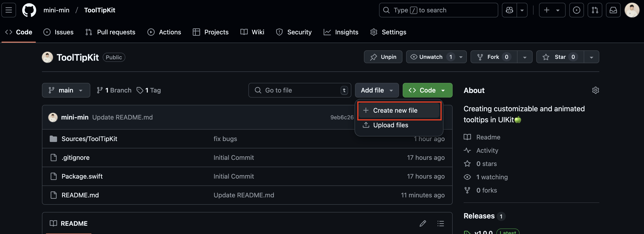
Task: Click the Go to file search field
Action: (x=300, y=90)
